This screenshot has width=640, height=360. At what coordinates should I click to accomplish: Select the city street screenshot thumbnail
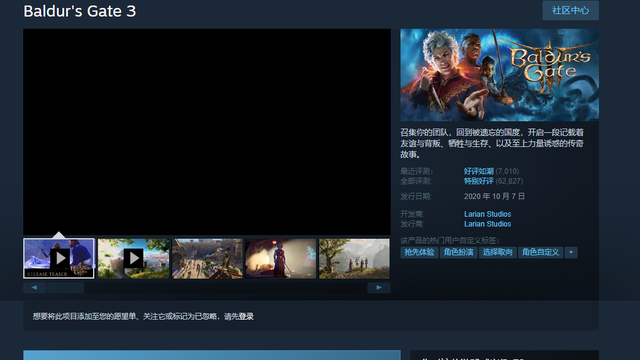point(207,258)
